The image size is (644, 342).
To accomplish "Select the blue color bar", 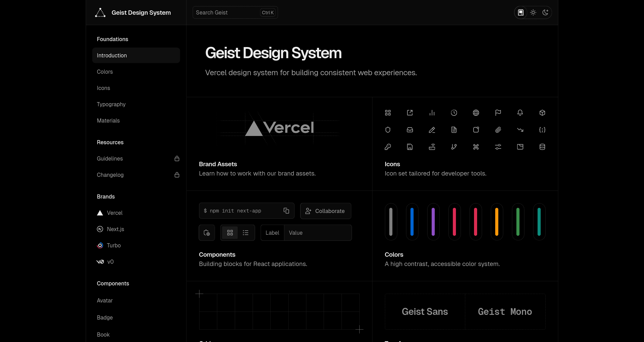I will (412, 222).
